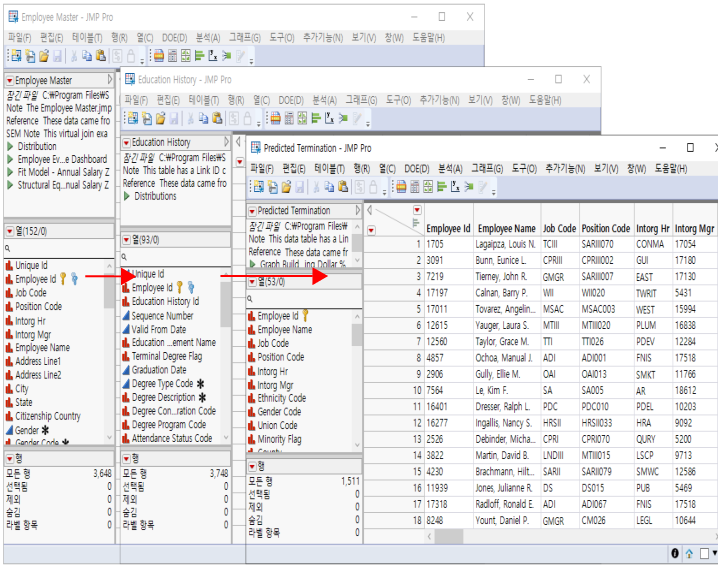Click Fit Model arrow icon in Predicted Termination toolbar
Image resolution: width=720 pixels, height=567 pixels.
coord(468,187)
